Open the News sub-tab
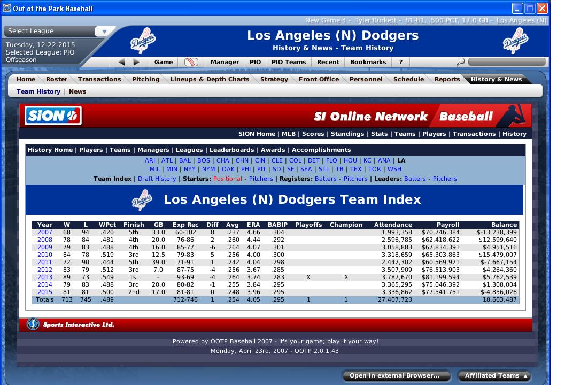Viewport: 588px width, 385px height. pyautogui.click(x=78, y=91)
